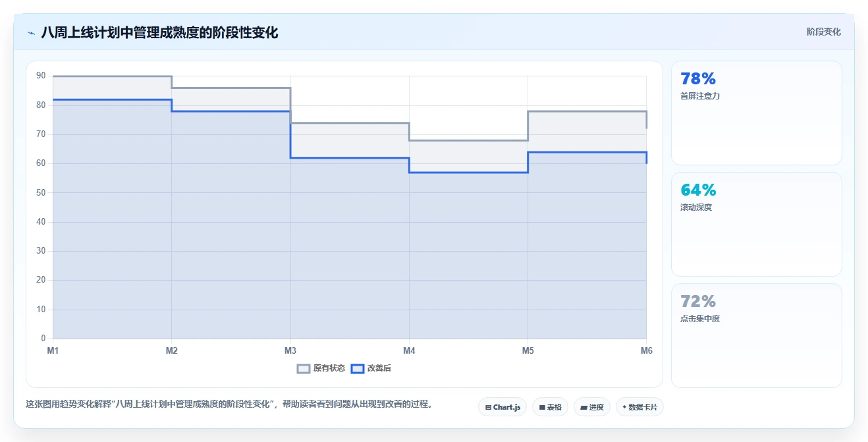Click the 0 y-axis value
This screenshot has width=868, height=442.
[43, 339]
